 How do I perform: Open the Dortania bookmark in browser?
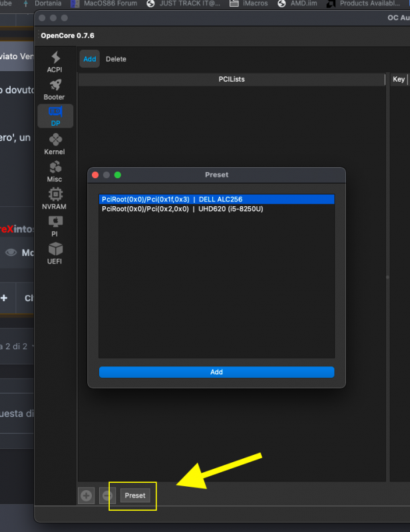click(43, 3)
